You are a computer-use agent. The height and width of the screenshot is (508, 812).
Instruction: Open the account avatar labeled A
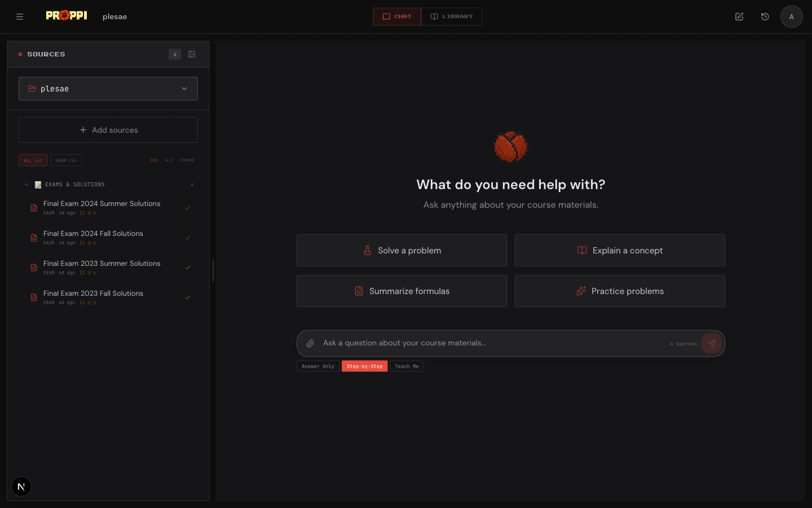click(791, 16)
